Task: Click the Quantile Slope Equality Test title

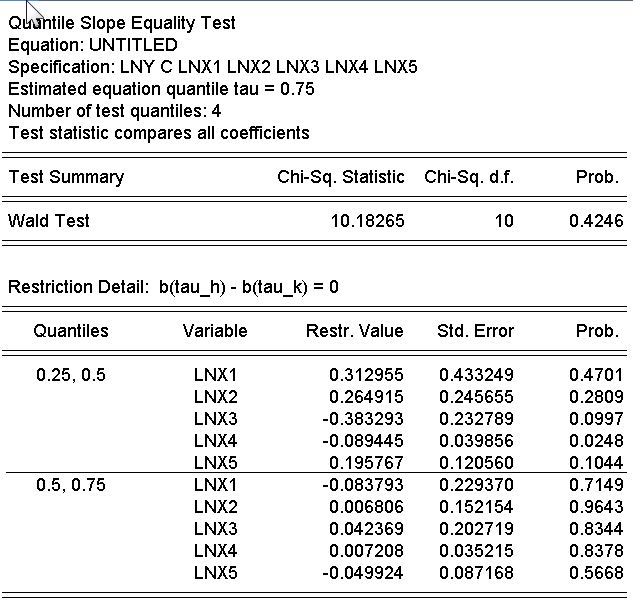Action: click(122, 22)
